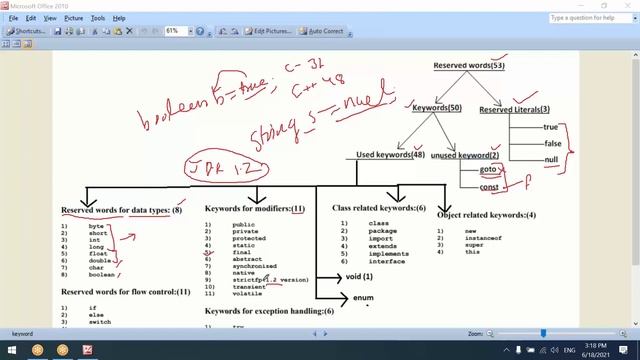Delete the picture with the X icon
Viewport: 640px width, 360px height.
coord(129,31)
